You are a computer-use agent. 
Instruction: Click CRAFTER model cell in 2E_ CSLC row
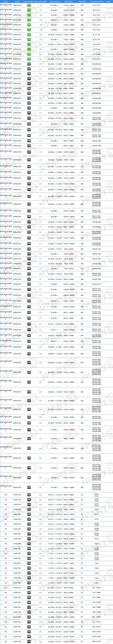pyautogui.click(x=17, y=578)
